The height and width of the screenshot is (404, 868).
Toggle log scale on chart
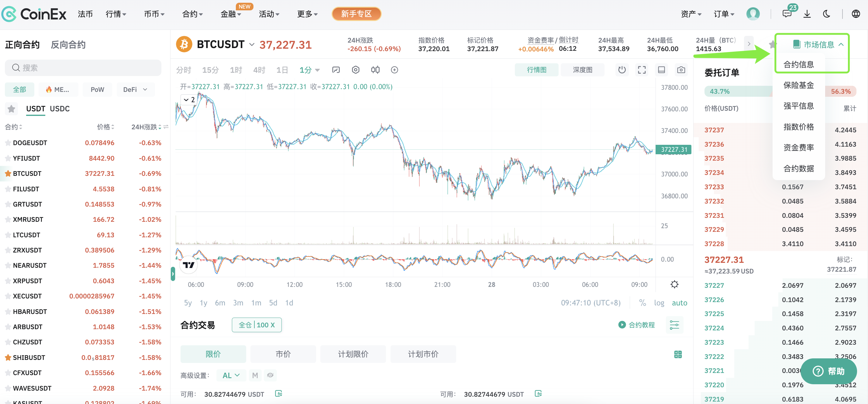(x=659, y=302)
